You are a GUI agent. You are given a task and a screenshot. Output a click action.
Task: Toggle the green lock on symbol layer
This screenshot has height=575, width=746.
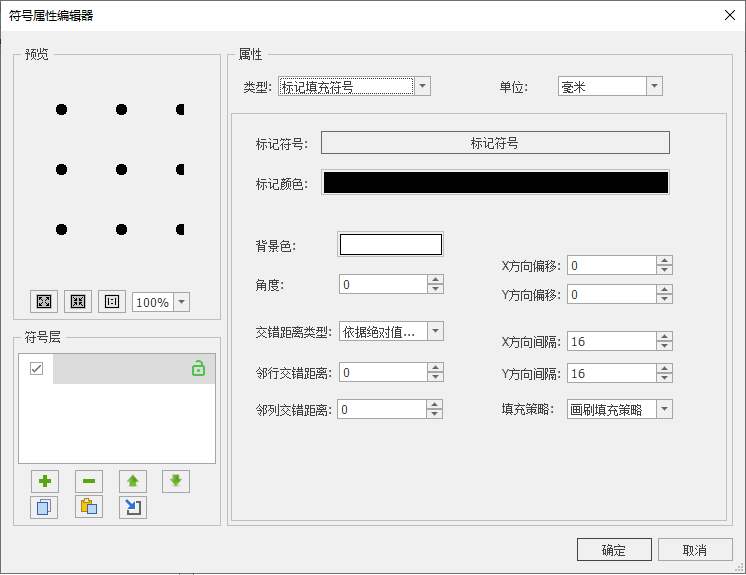(198, 369)
